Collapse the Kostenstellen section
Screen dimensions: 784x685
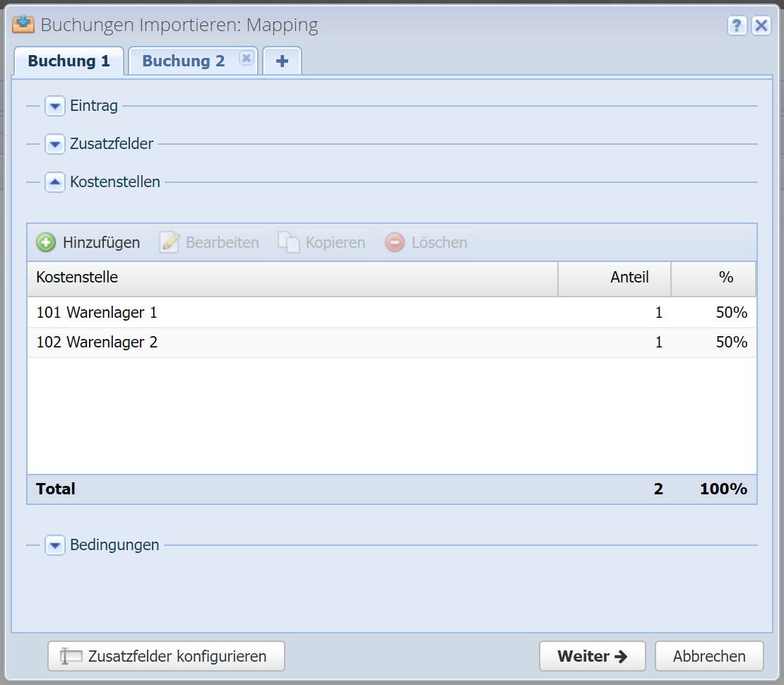coord(55,182)
